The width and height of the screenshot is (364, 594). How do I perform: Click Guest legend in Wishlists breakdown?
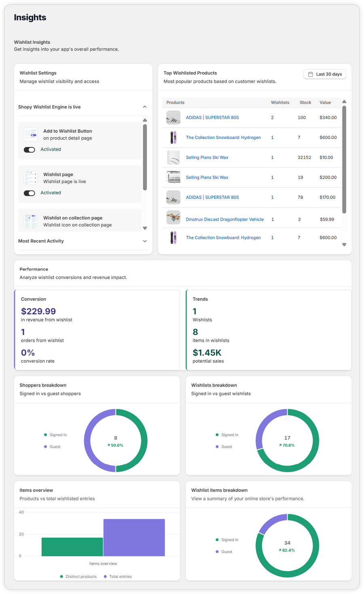pos(224,447)
